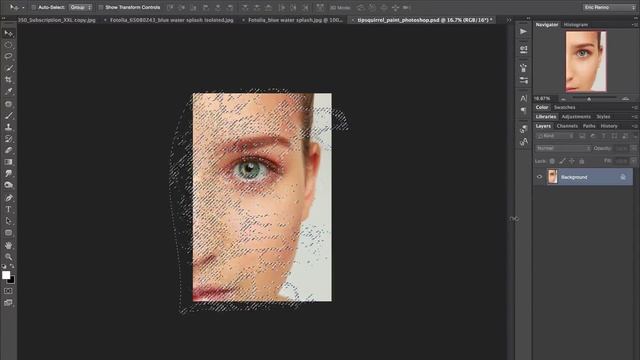
Task: Select the Magic Wand tool
Action: pyautogui.click(x=9, y=68)
